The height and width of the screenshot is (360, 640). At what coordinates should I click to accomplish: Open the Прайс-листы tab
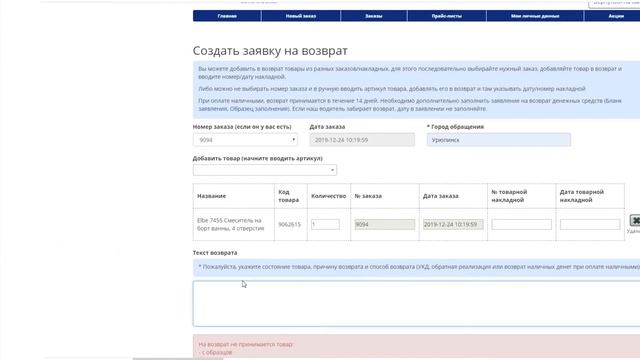click(447, 16)
